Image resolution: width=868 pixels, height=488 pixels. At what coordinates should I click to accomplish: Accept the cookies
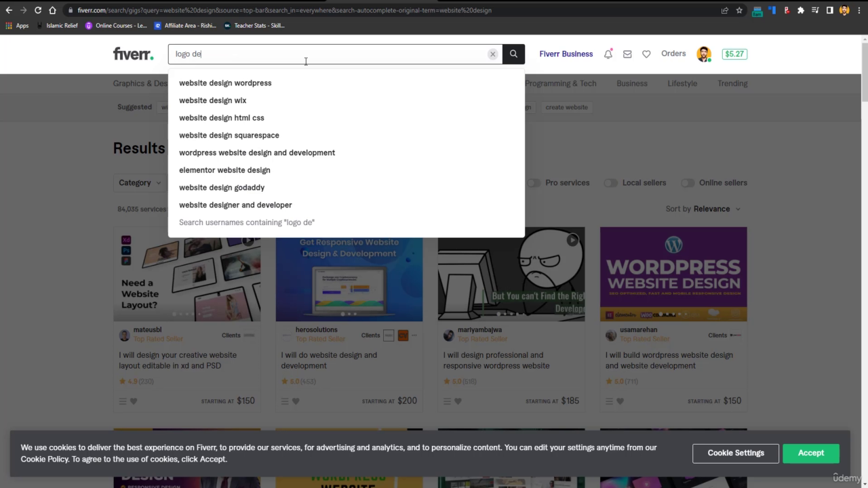(811, 453)
